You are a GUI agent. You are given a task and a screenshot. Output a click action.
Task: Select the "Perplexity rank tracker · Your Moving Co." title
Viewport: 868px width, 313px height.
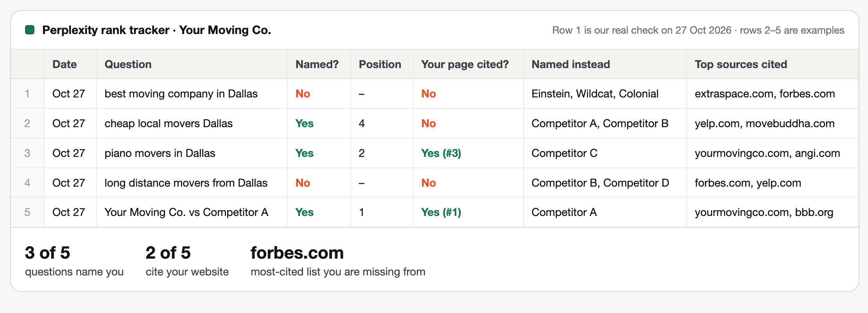click(156, 30)
